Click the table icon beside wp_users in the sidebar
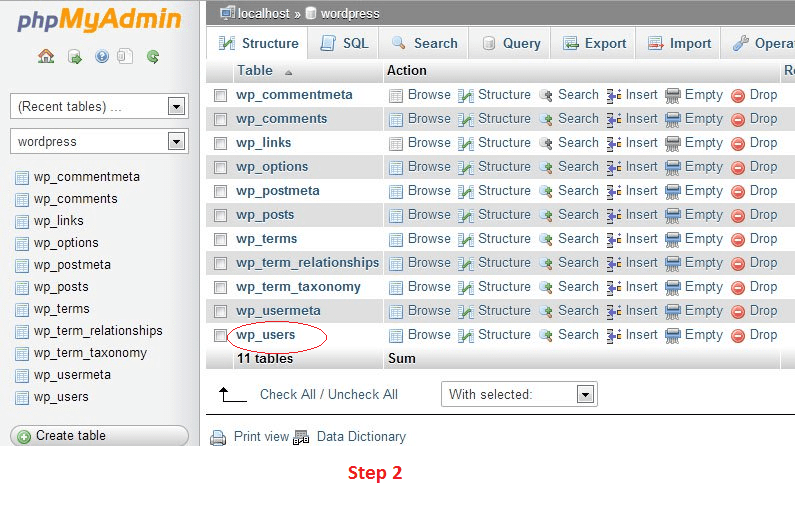The image size is (795, 505). pyautogui.click(x=22, y=398)
